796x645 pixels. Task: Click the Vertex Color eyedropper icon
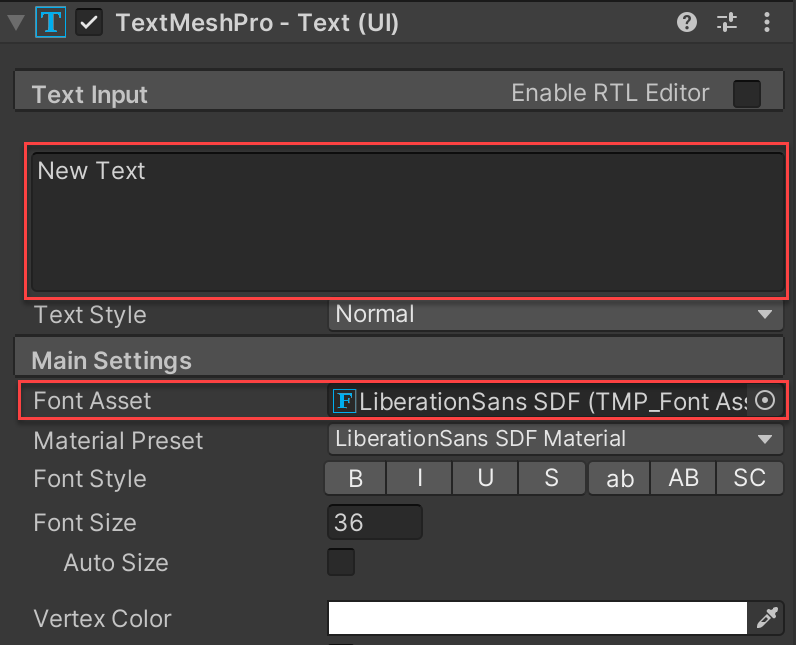coord(767,619)
